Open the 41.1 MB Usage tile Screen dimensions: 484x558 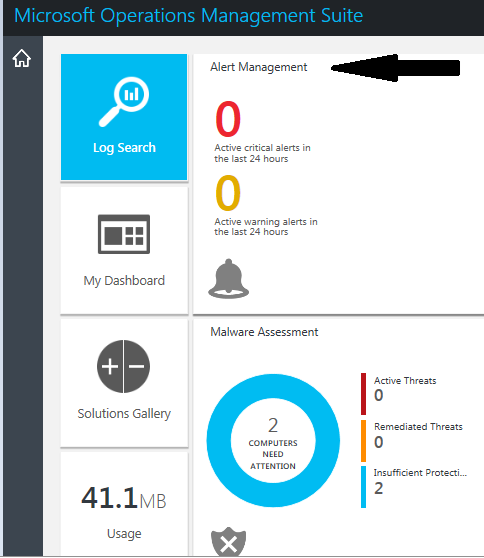[x=124, y=504]
